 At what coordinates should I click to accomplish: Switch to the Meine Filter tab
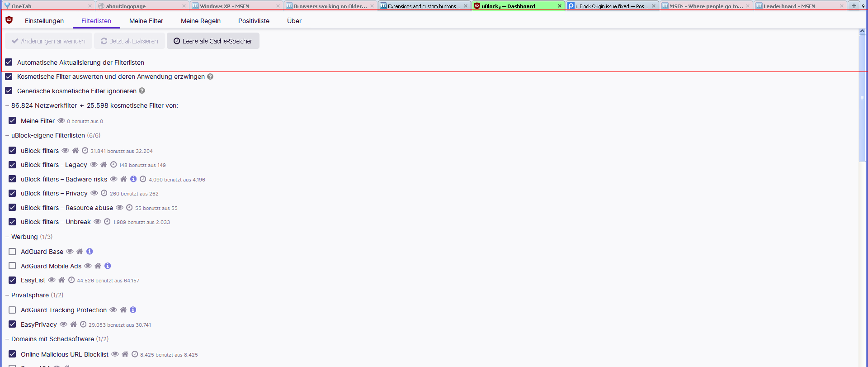[146, 21]
